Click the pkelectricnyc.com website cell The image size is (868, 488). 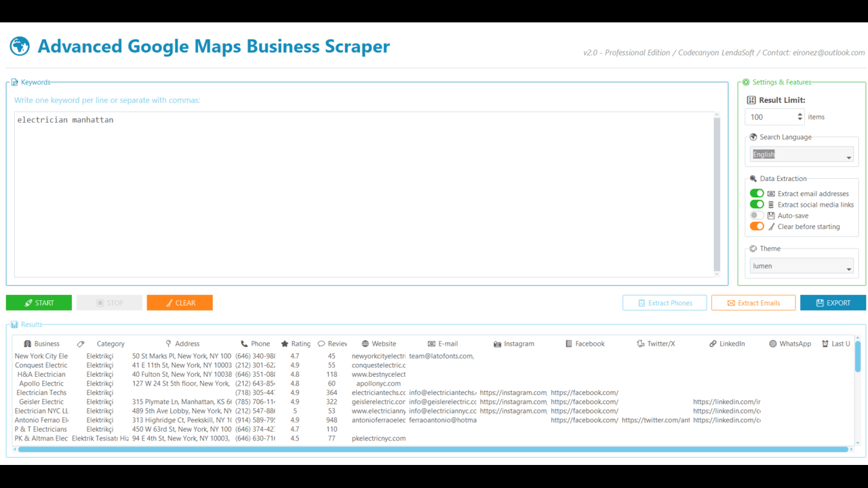point(378,439)
